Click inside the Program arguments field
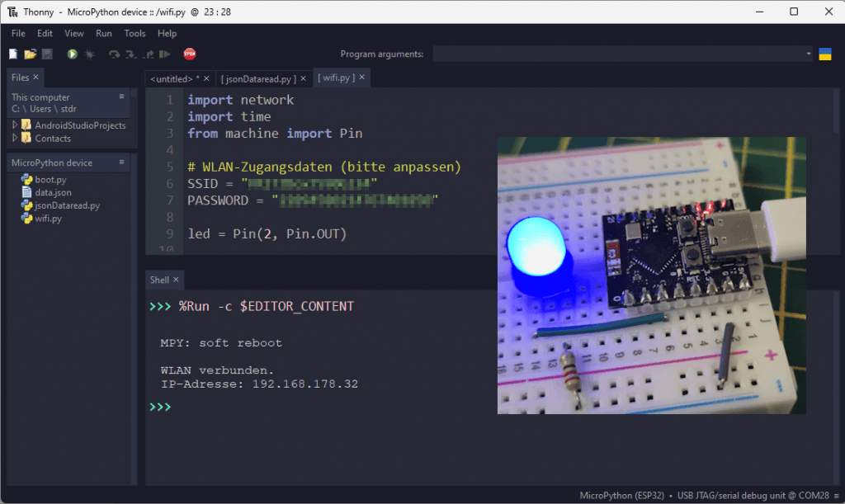The height and width of the screenshot is (504, 845). click(619, 54)
